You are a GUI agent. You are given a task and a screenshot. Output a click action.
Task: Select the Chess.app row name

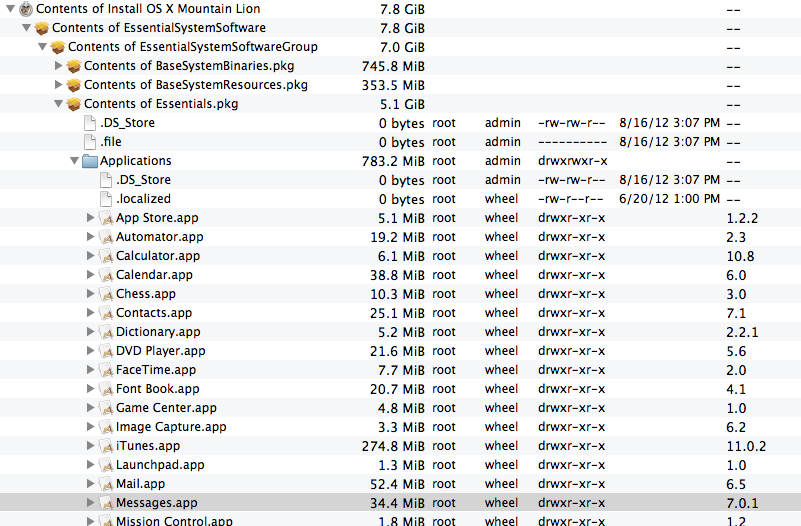[146, 294]
